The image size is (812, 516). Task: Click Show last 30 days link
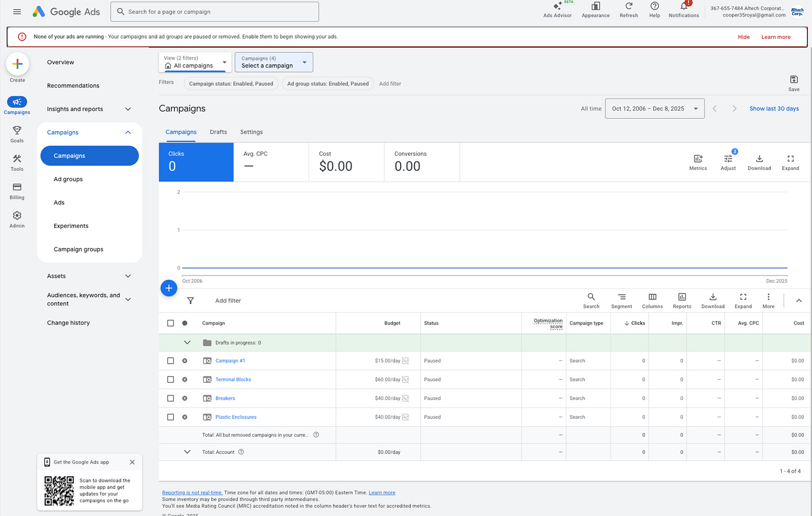774,109
